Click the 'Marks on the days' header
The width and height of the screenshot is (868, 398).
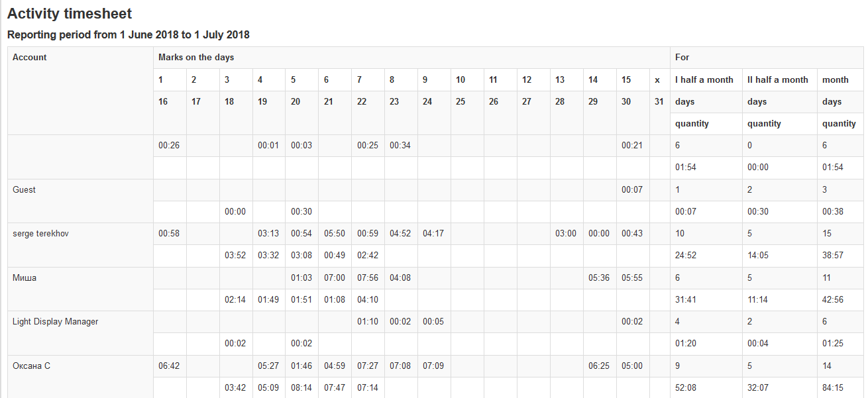pyautogui.click(x=196, y=58)
